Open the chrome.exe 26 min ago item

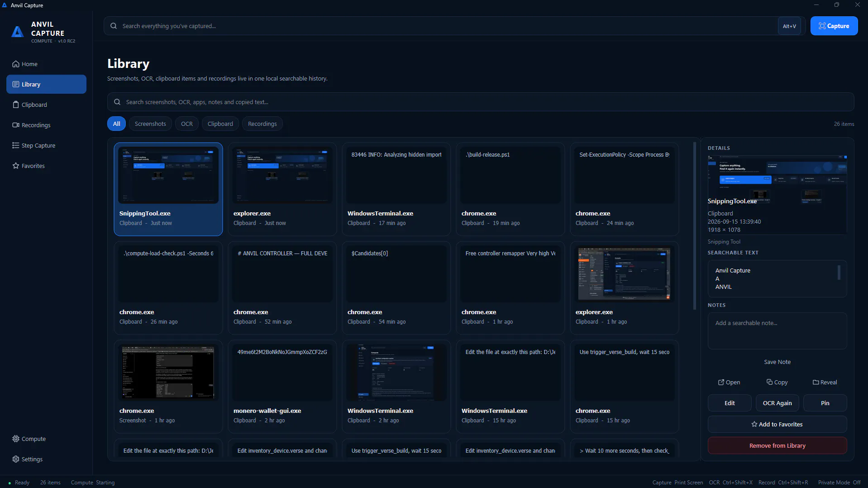(168, 288)
